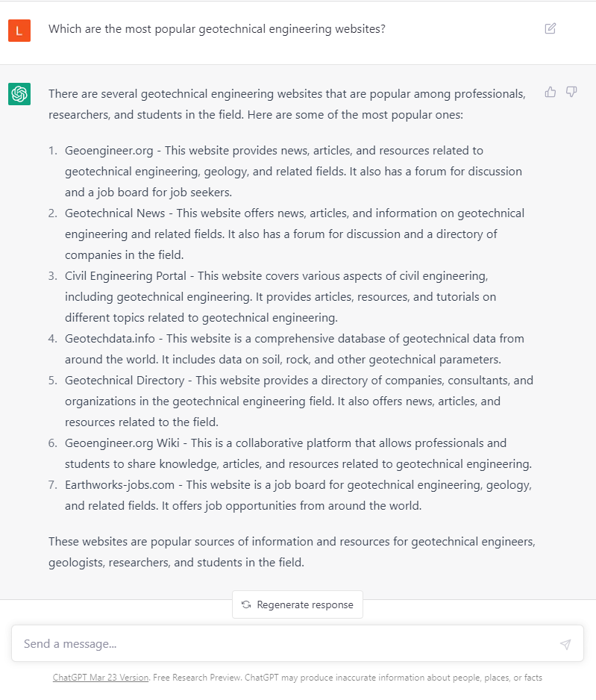This screenshot has width=596, height=700.
Task: Click the Geoengineer.org text in list item one
Action: (108, 150)
